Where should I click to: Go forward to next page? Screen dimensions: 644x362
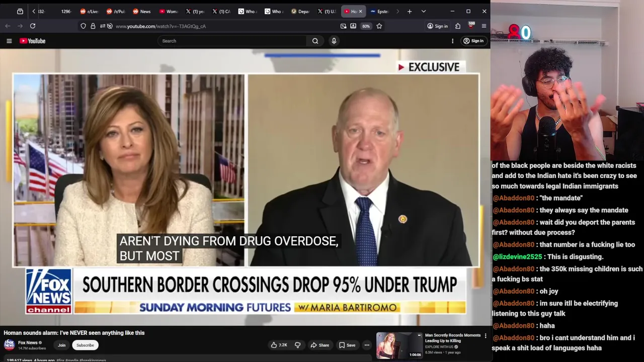click(x=20, y=26)
